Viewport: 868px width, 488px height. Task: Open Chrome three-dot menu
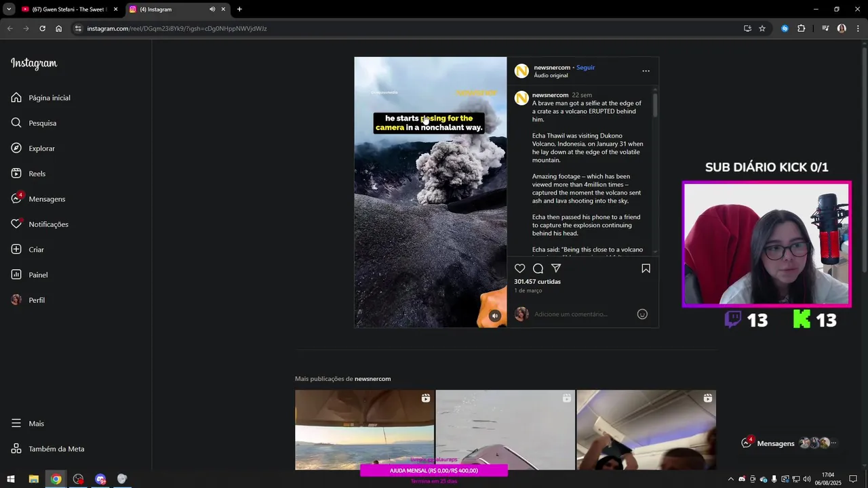(x=859, y=28)
